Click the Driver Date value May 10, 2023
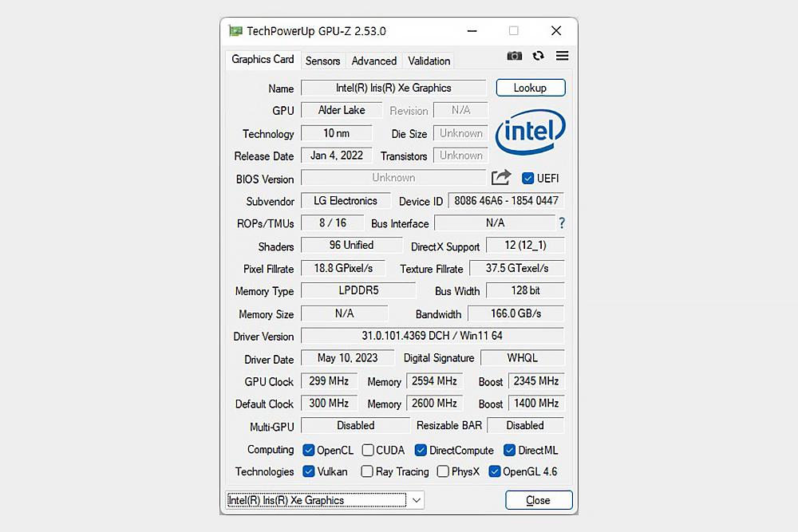 pos(348,358)
